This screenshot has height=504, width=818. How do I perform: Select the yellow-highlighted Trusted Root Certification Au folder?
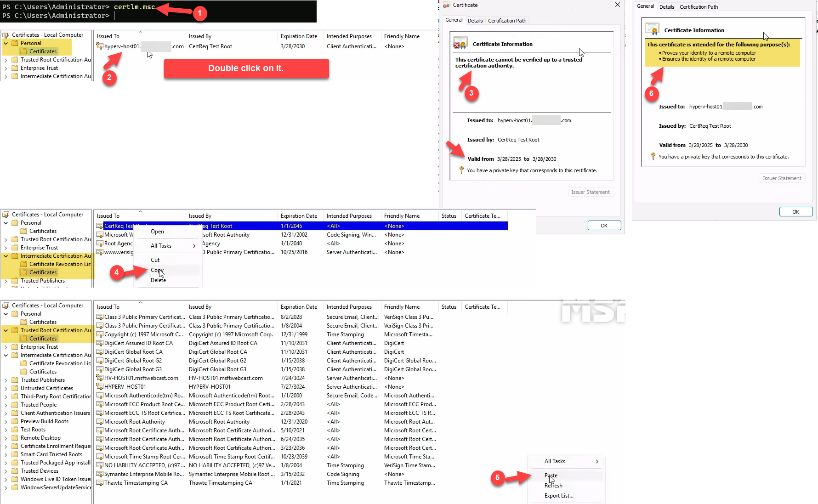click(x=56, y=330)
